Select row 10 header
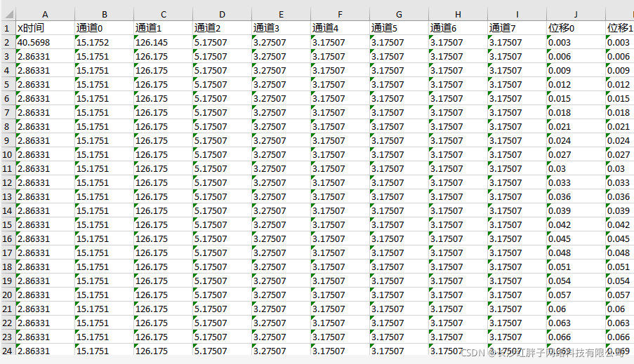The height and width of the screenshot is (364, 634). [8, 154]
